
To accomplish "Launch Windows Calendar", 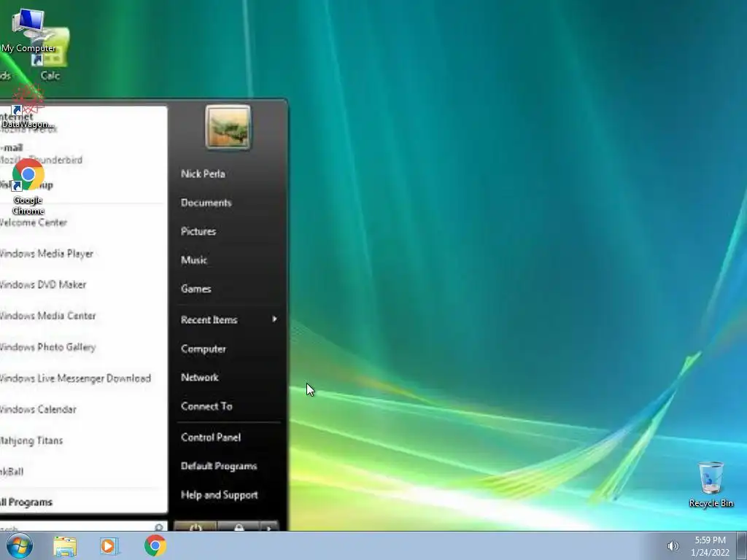I will click(x=38, y=410).
